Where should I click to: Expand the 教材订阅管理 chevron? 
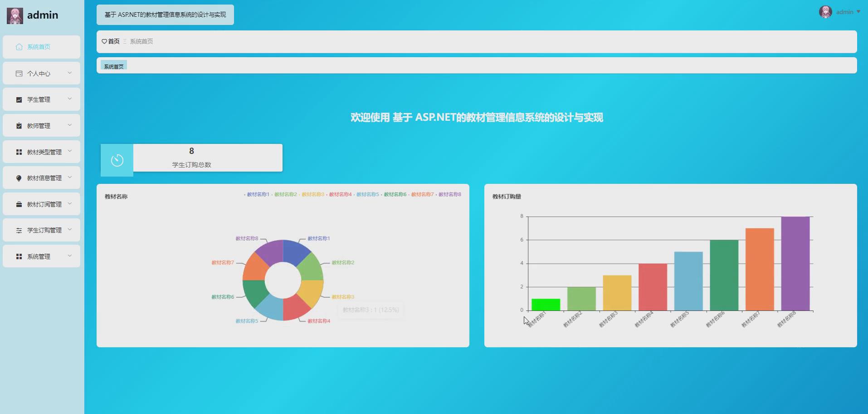point(70,203)
